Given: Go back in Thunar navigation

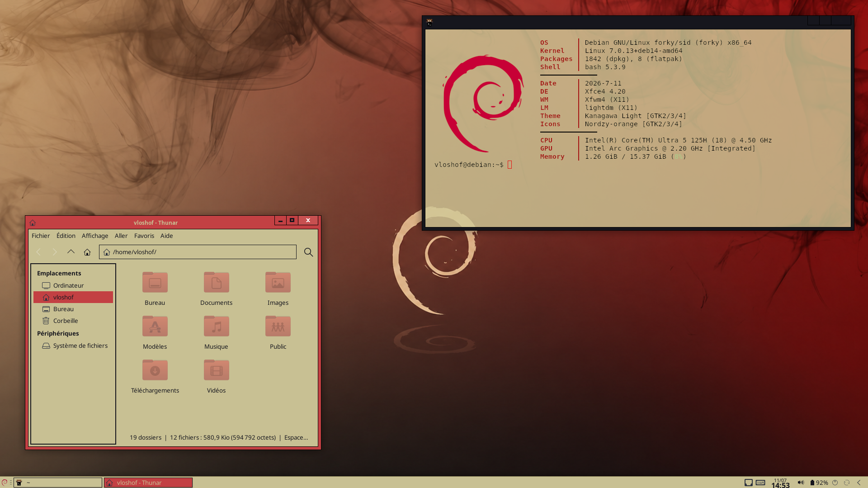Looking at the screenshot, I should [38, 252].
